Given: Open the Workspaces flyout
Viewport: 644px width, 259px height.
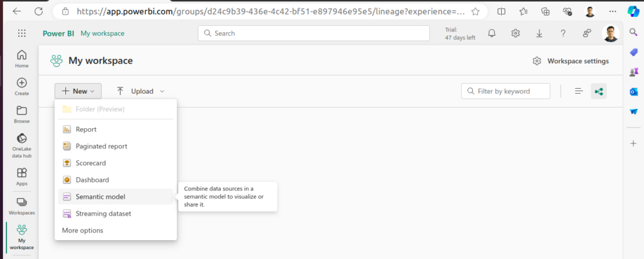Looking at the screenshot, I should [x=22, y=206].
